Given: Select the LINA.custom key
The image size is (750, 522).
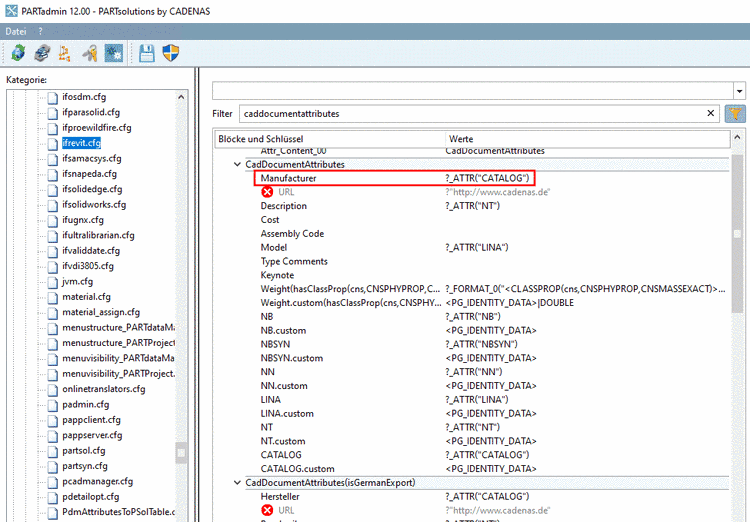Looking at the screenshot, I should pyautogui.click(x=287, y=413).
